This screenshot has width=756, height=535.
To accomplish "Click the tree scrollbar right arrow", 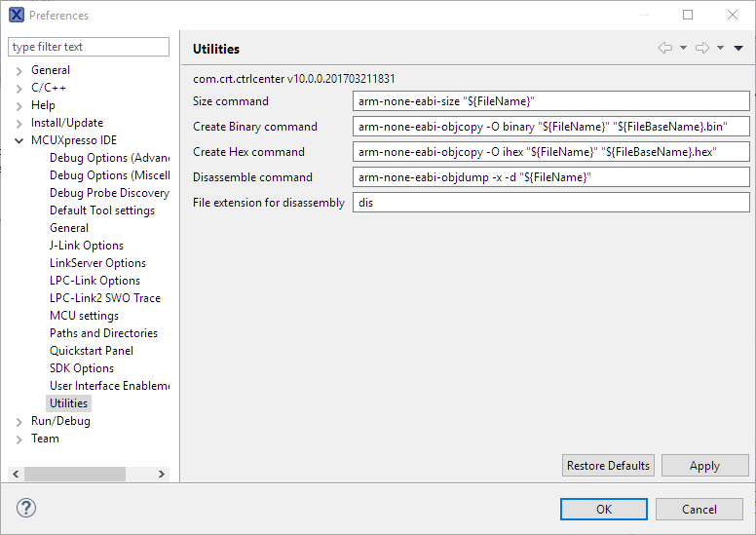I will (x=162, y=474).
